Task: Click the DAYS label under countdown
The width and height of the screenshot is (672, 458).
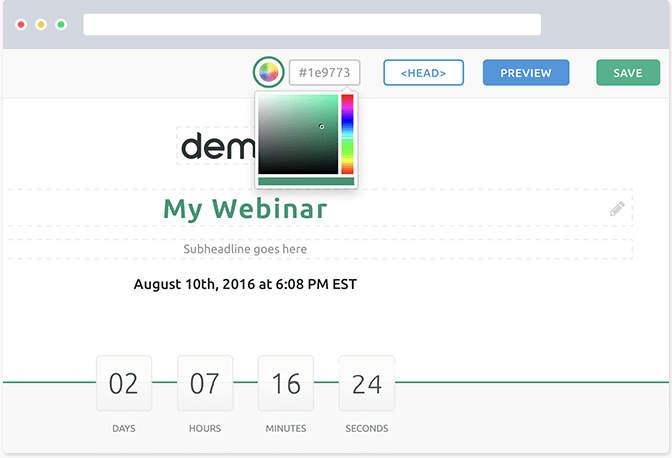Action: tap(124, 428)
